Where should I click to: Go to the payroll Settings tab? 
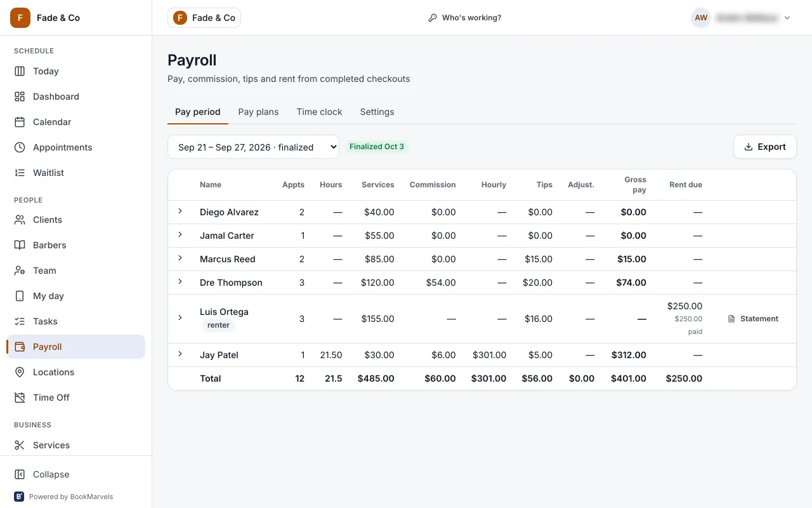(377, 112)
